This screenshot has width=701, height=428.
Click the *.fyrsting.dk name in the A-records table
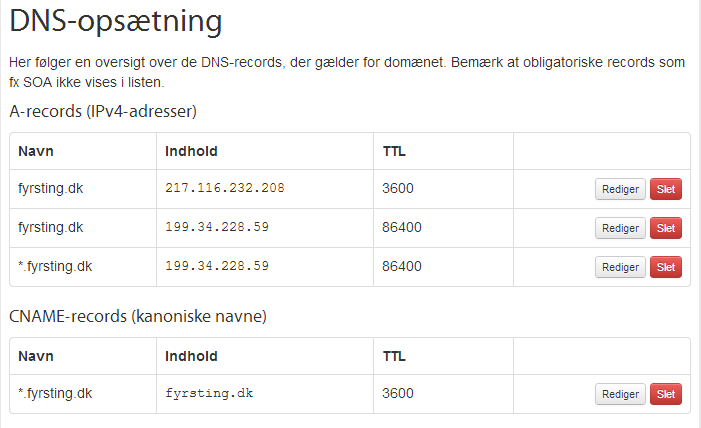click(x=55, y=266)
